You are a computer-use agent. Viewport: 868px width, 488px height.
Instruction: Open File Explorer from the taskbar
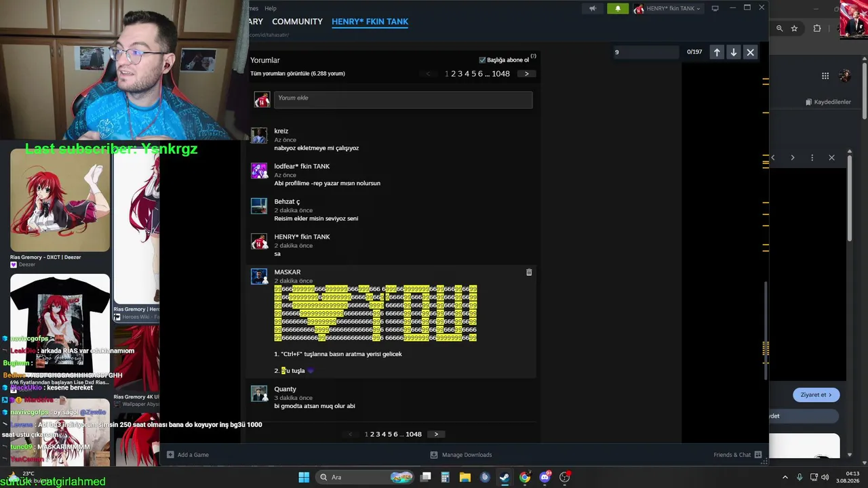(x=465, y=477)
